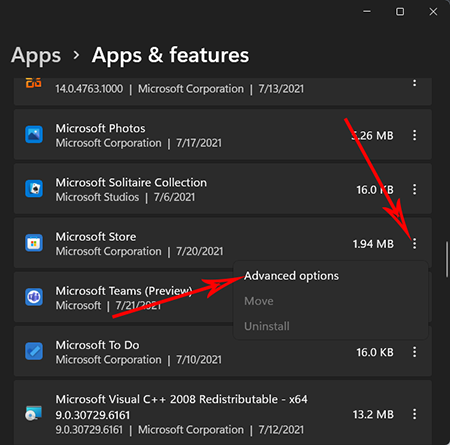
Task: Click the breadcrumb chevron separator
Action: click(76, 55)
